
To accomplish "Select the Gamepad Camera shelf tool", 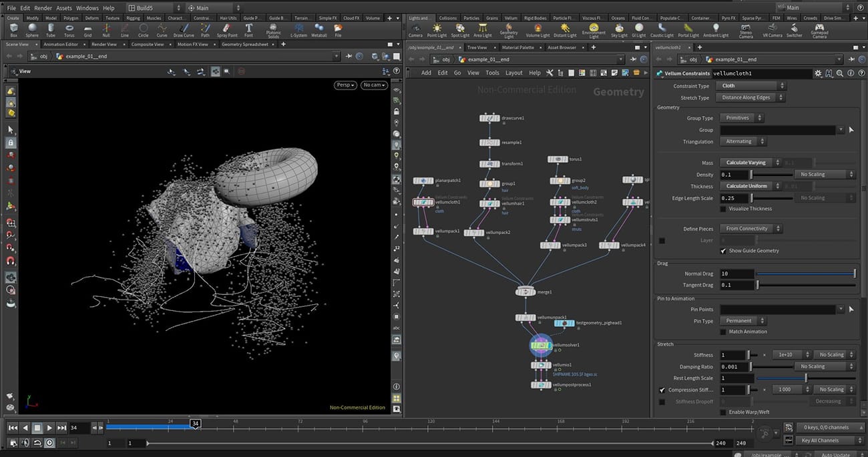I will 819,29.
